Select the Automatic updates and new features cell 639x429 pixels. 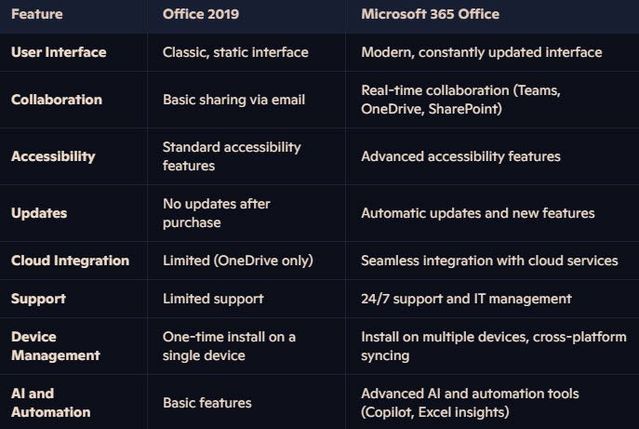tap(478, 213)
